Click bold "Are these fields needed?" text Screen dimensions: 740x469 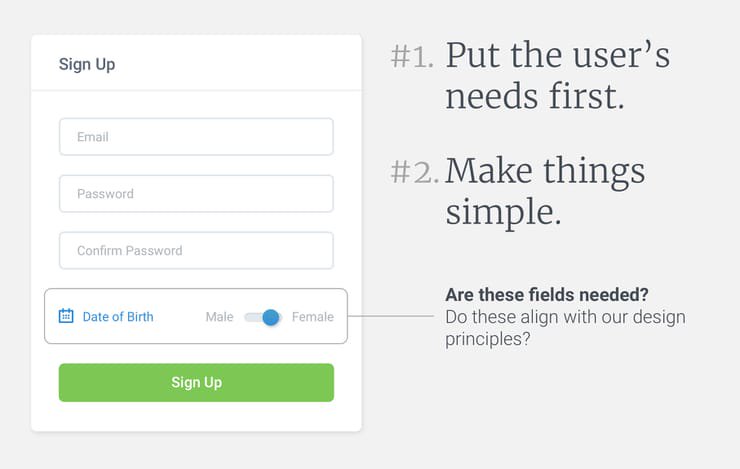coord(544,296)
